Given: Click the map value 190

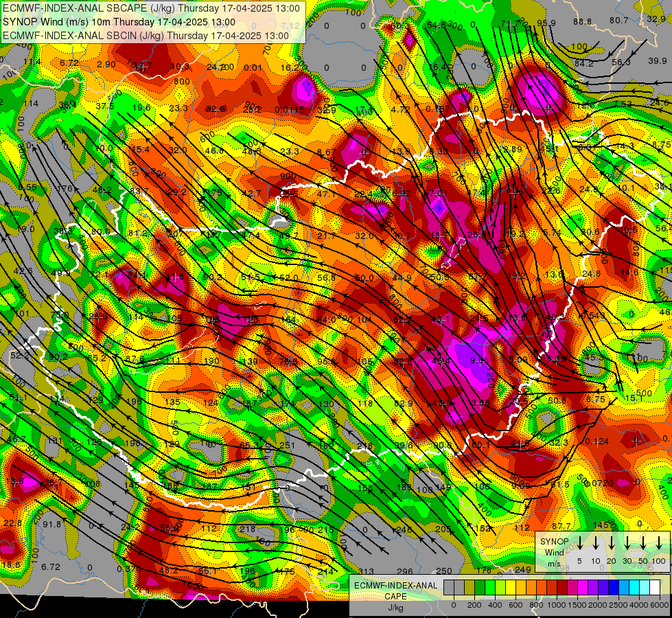Looking at the screenshot, I should pyautogui.click(x=211, y=361).
